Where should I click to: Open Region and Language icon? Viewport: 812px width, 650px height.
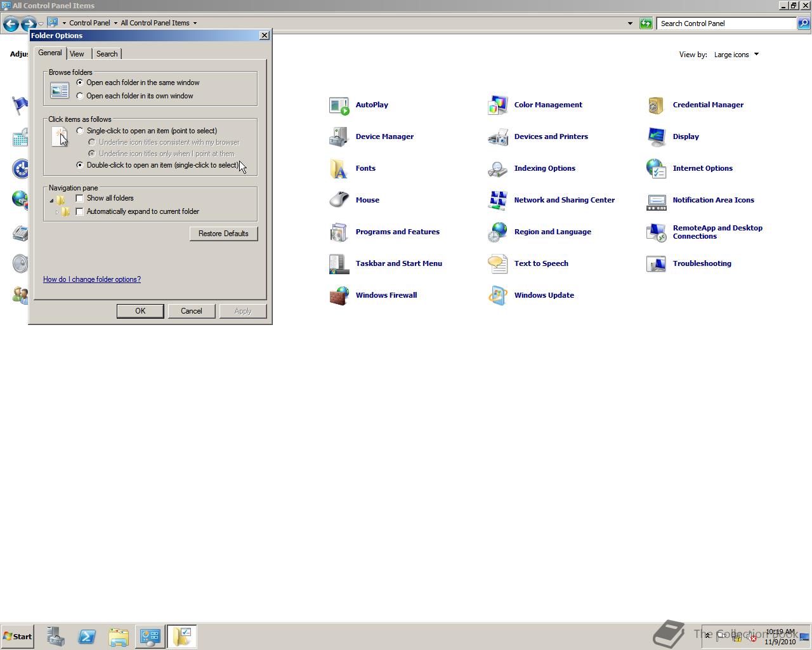coord(498,232)
